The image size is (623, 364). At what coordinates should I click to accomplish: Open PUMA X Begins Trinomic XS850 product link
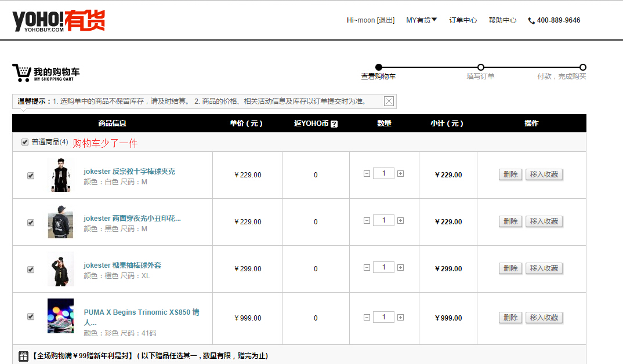click(x=142, y=317)
